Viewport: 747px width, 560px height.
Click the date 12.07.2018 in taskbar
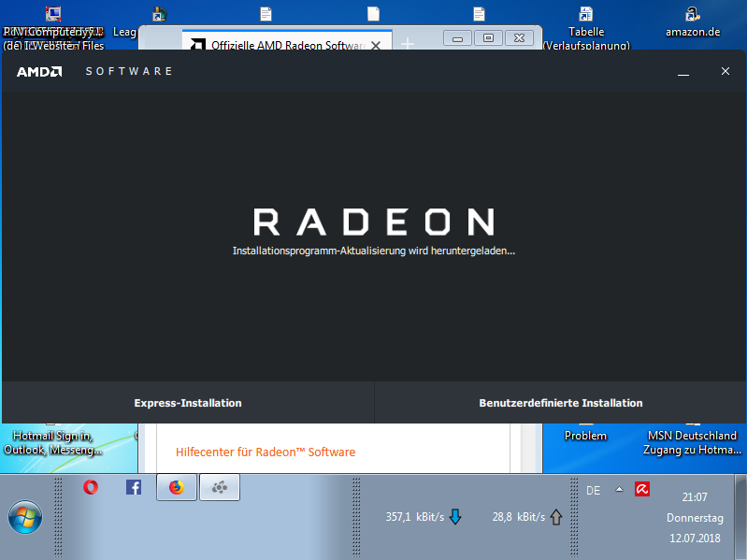(695, 538)
